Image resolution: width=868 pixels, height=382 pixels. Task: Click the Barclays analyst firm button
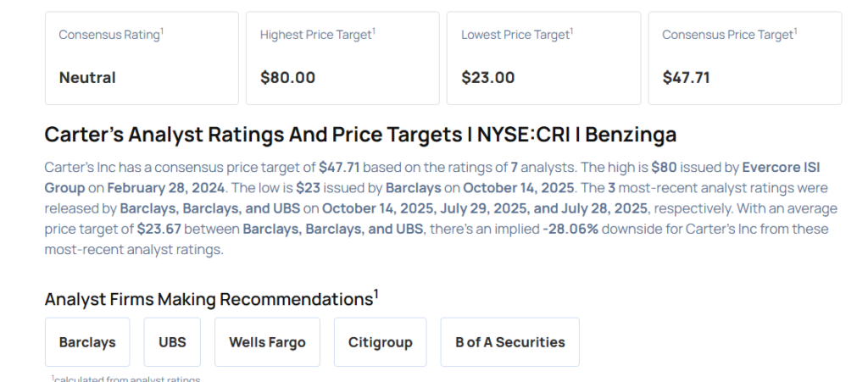[87, 342]
